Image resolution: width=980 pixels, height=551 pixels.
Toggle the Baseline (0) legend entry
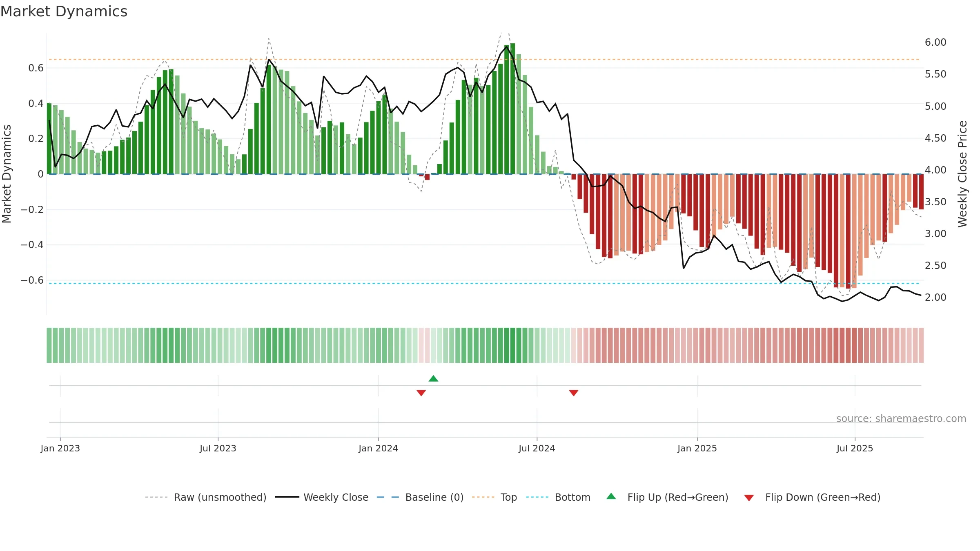click(420, 497)
